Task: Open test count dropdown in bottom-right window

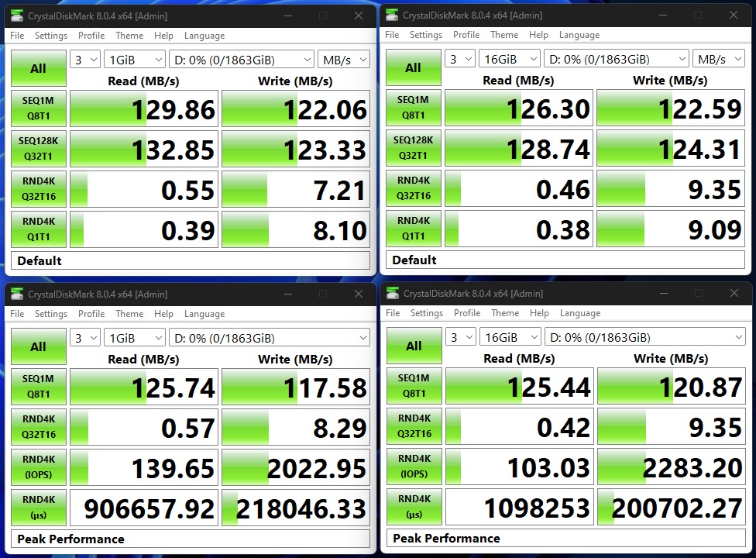Action: tap(461, 337)
